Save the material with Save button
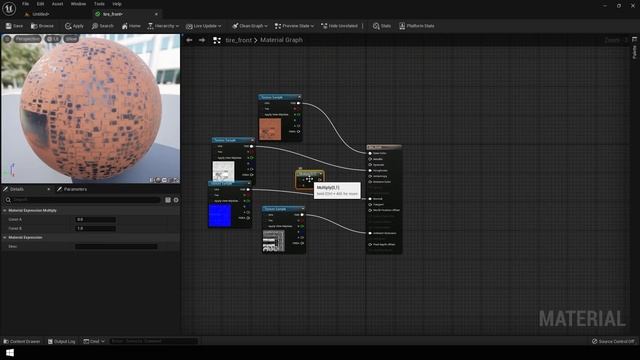 (x=14, y=26)
